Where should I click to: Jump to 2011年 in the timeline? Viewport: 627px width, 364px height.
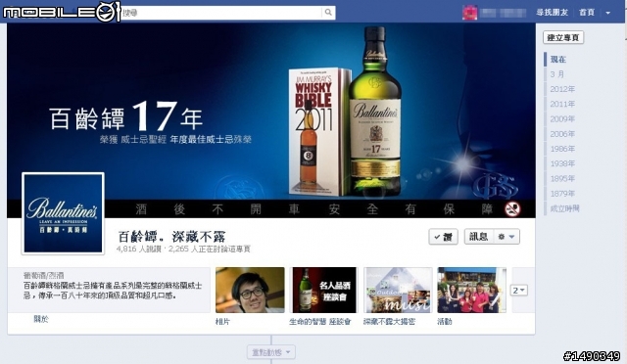[562, 104]
